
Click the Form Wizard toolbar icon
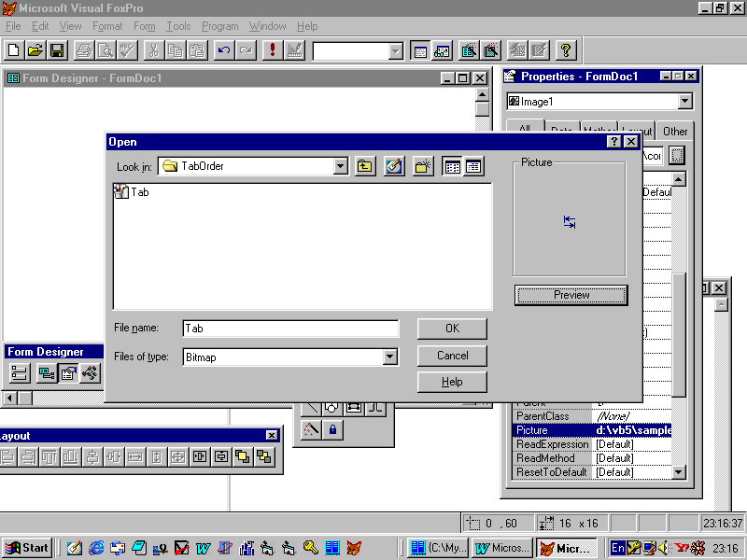[x=469, y=50]
